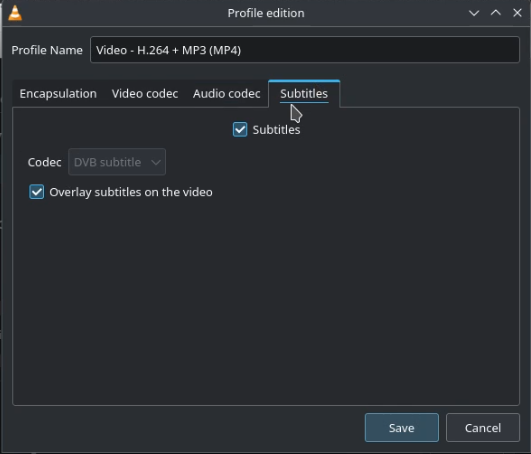Image resolution: width=531 pixels, height=454 pixels.
Task: Click the 'Profile edition' window title
Action: [x=266, y=13]
